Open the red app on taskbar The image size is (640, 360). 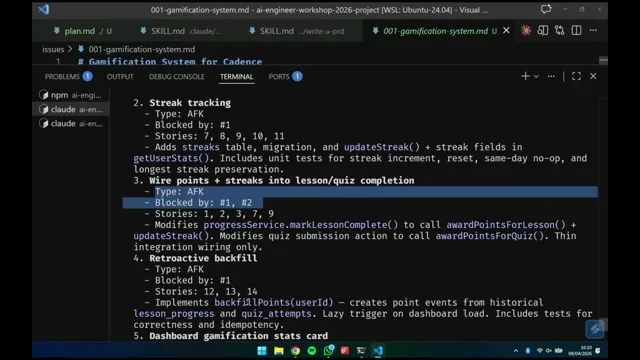pyautogui.click(x=345, y=351)
